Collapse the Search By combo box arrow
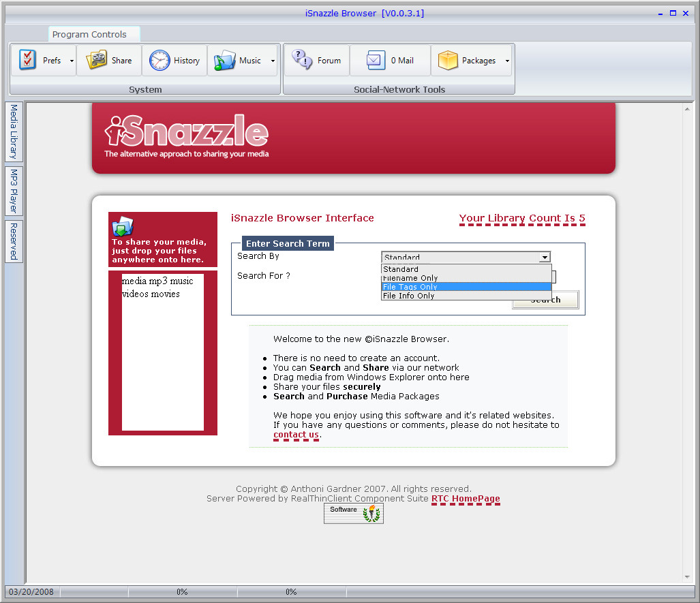The width and height of the screenshot is (700, 603). tap(545, 257)
